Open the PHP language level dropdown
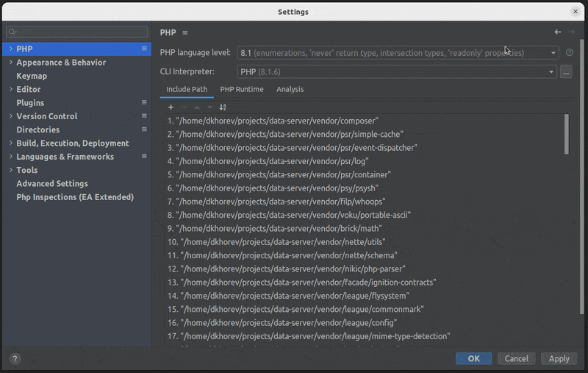This screenshot has height=373, width=588. [398, 53]
